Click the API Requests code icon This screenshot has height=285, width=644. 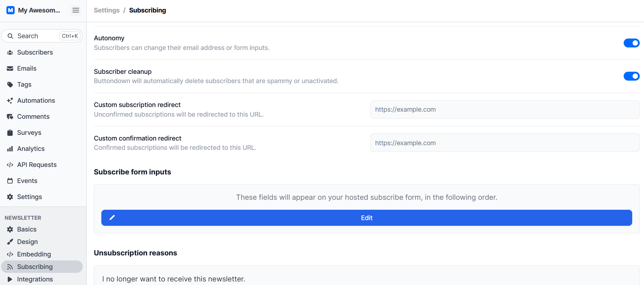(10, 165)
